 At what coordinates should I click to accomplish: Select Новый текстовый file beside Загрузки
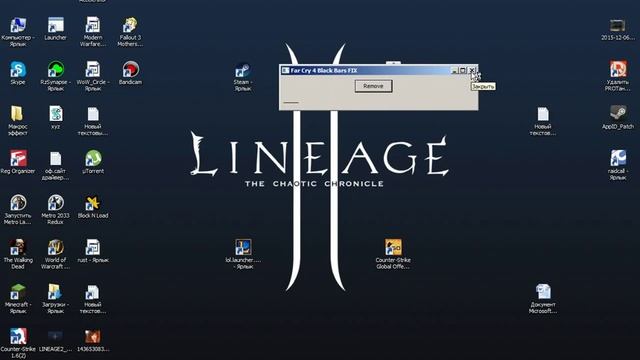(x=93, y=292)
